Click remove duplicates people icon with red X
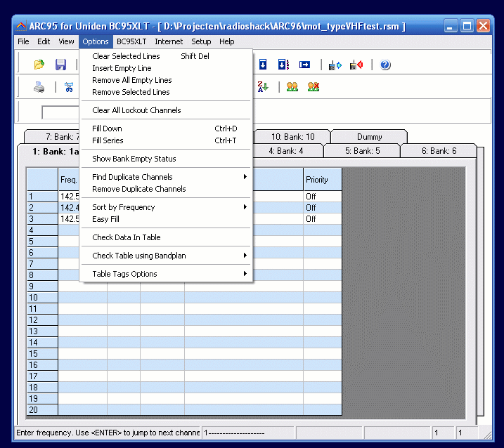 [314, 86]
